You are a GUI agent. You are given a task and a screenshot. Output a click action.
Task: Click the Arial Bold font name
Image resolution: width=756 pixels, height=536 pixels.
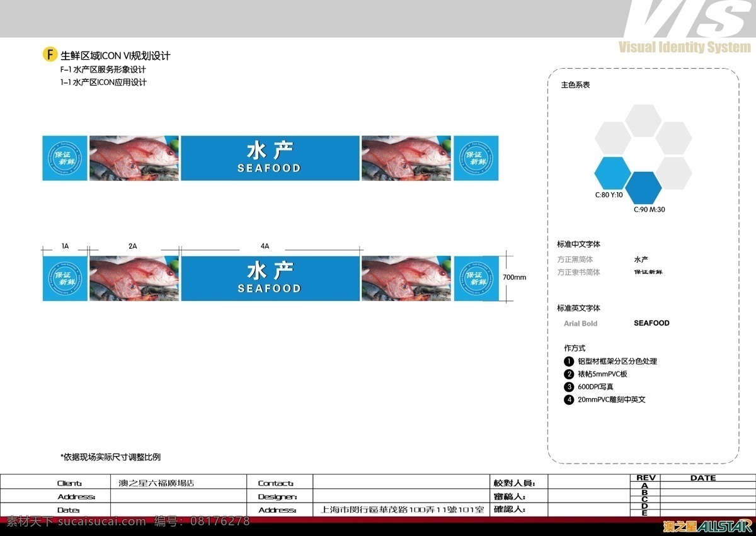pyautogui.click(x=581, y=323)
